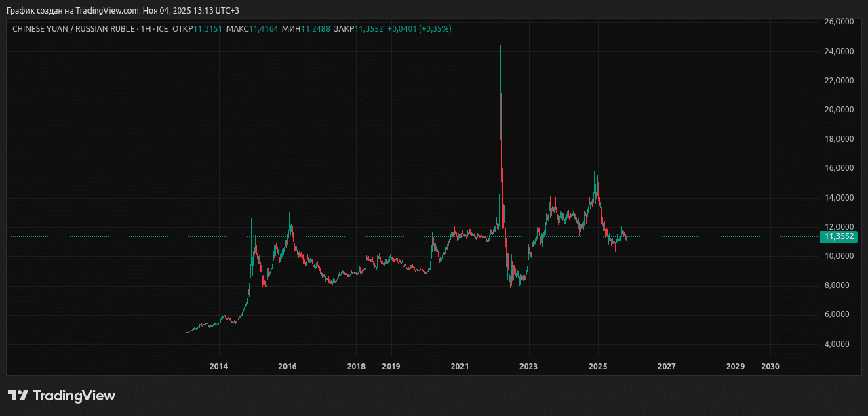Click the 2021 label on time axis
Screen dimensions: 868x416
pyautogui.click(x=460, y=367)
